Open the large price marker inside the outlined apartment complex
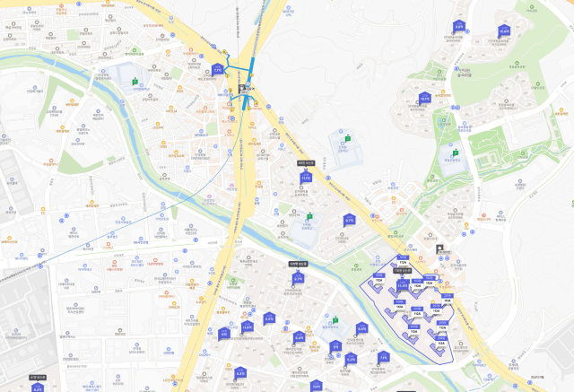Viewport: 574px width, 392px height. (403, 284)
